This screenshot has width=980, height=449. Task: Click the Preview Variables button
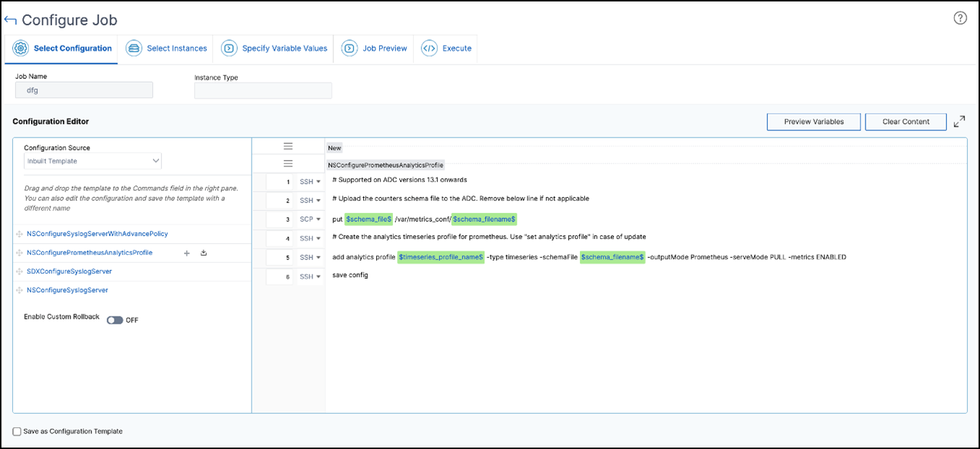tap(814, 122)
